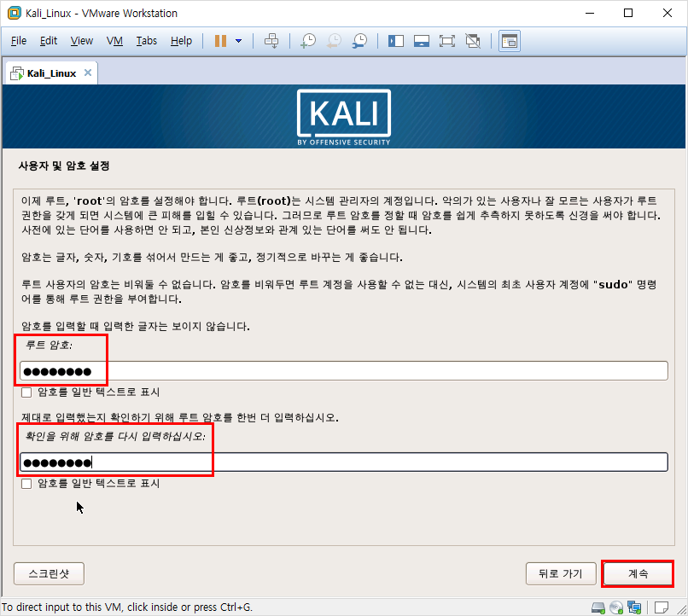
Task: Click the 뒤로 가기 button
Action: pos(561,573)
